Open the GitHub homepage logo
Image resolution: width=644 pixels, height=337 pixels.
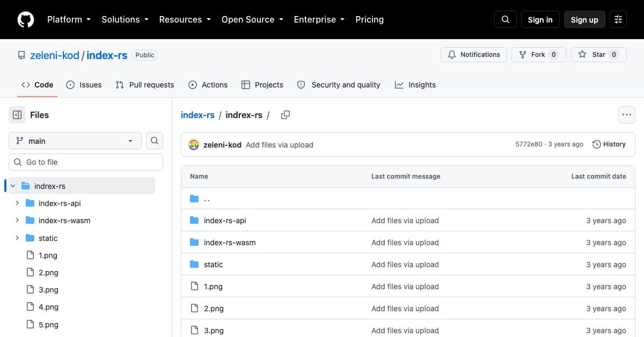click(26, 19)
